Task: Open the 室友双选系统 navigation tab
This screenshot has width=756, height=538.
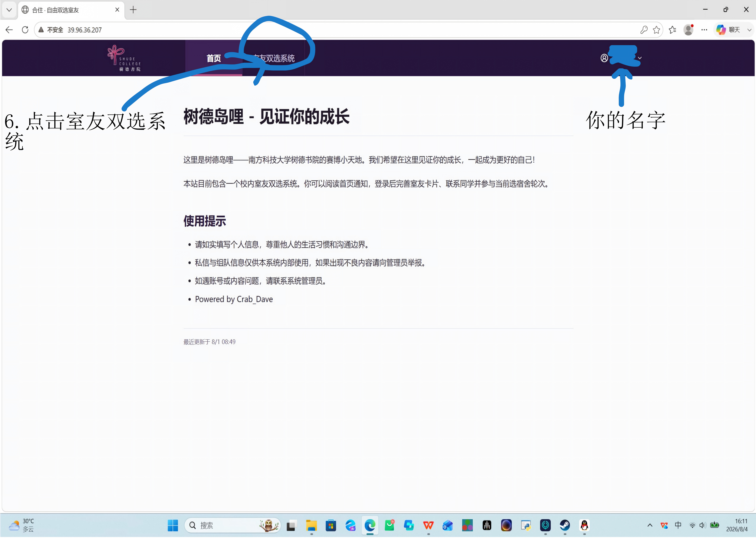Action: 274,58
